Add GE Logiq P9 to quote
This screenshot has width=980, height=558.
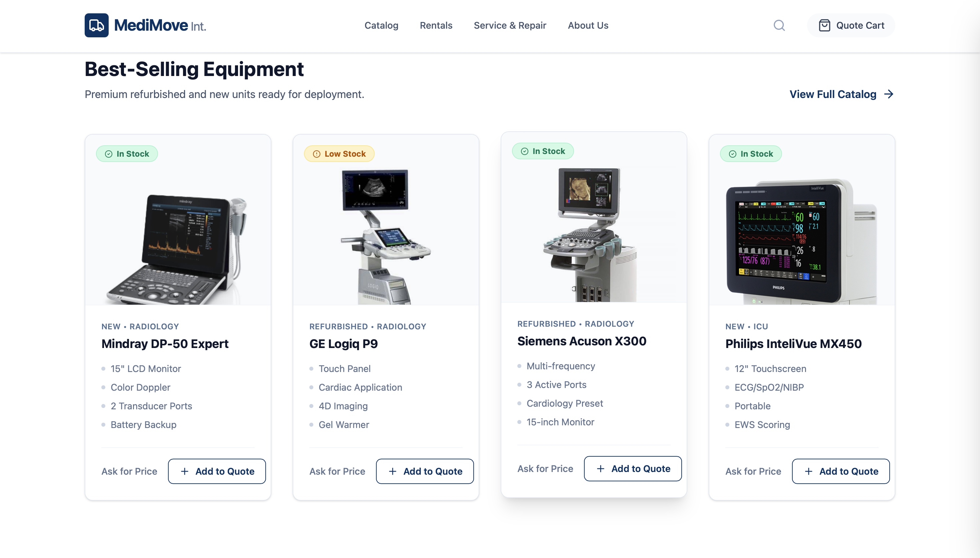click(425, 471)
